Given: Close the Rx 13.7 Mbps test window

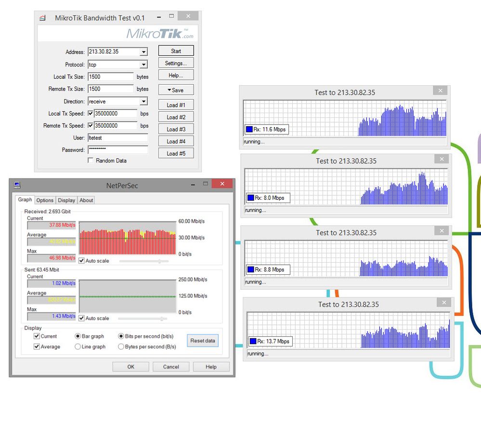Looking at the screenshot, I should (x=444, y=303).
